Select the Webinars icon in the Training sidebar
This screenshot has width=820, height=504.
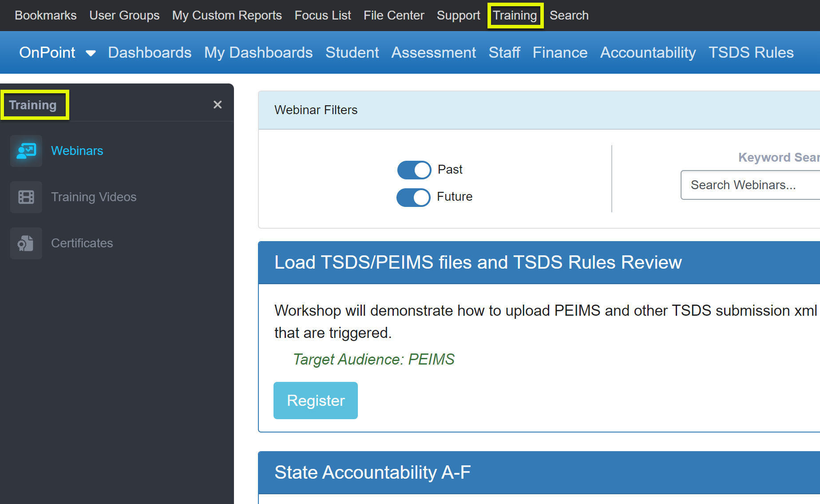click(x=26, y=151)
